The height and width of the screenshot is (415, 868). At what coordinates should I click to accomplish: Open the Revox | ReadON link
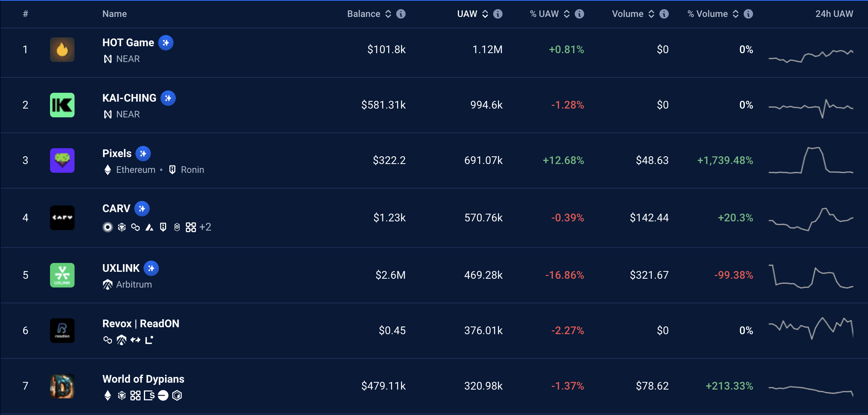coord(141,324)
